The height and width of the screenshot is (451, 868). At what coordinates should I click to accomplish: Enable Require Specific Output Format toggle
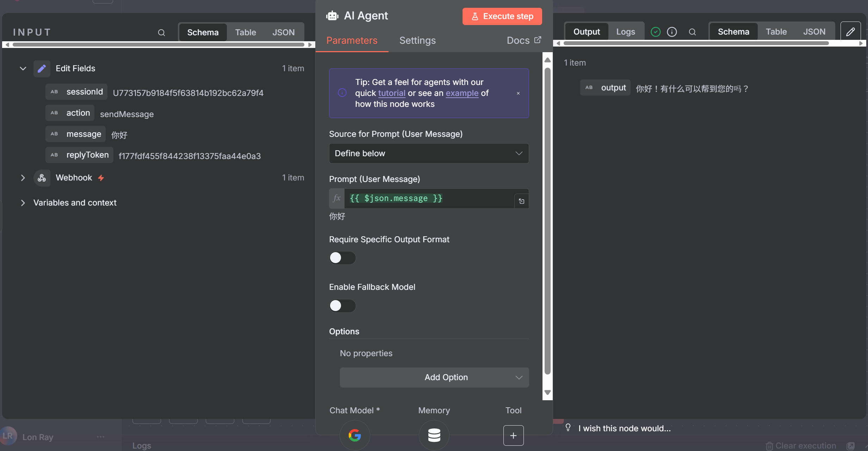click(342, 258)
